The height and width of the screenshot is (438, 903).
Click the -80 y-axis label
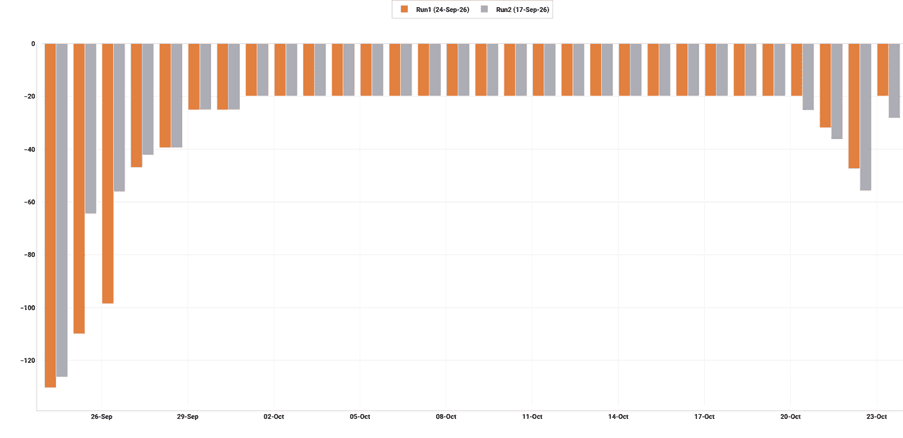(x=29, y=255)
